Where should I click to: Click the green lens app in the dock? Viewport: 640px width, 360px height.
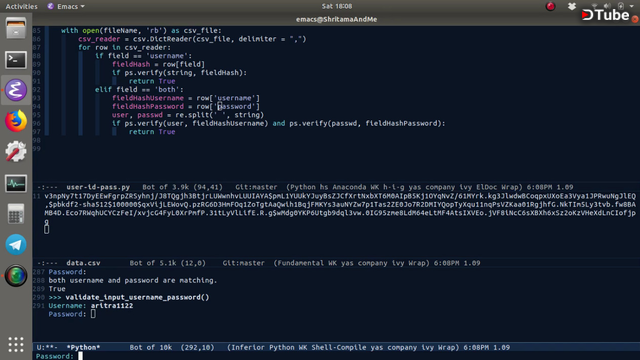(16, 276)
